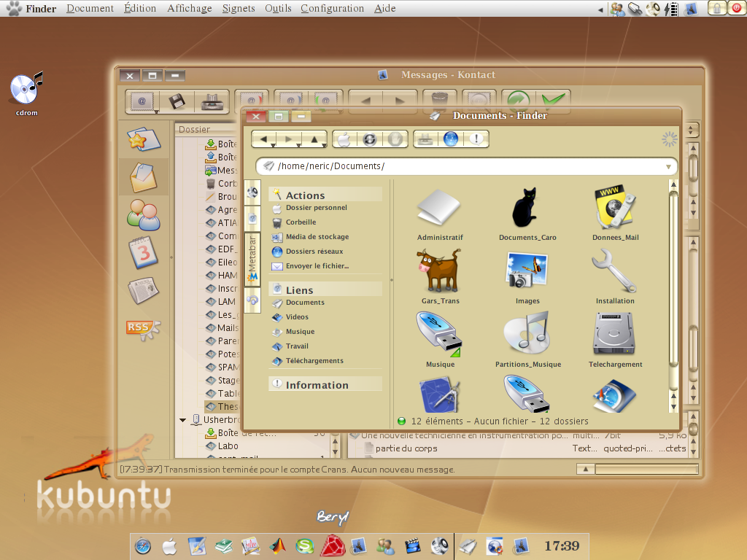This screenshot has width=747, height=560.
Task: Open the Images folder
Action: (x=527, y=277)
